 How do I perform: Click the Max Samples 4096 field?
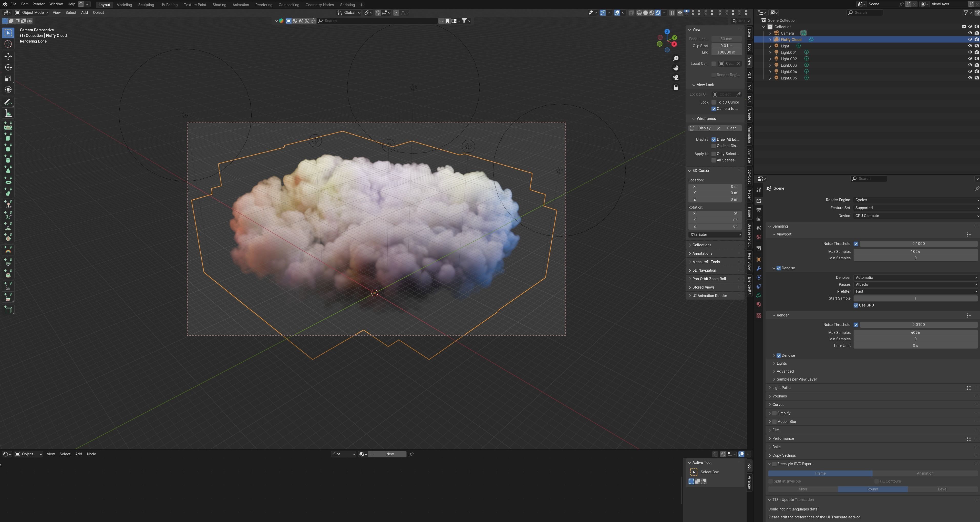[915, 333]
